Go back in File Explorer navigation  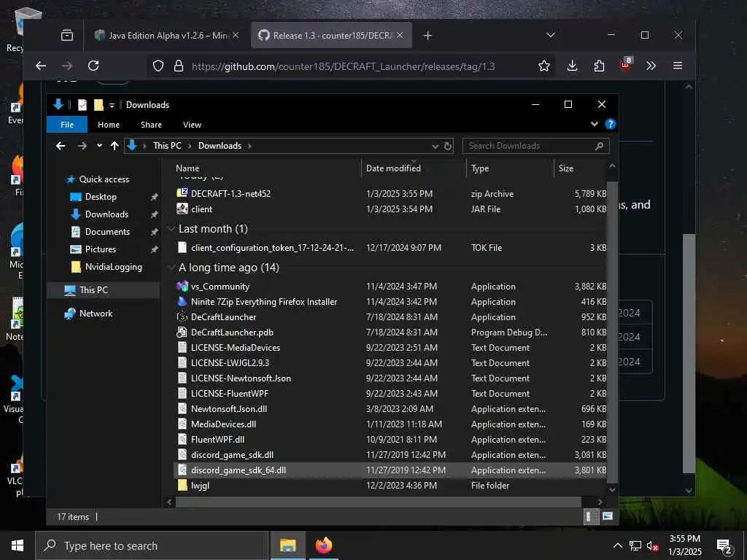pos(61,146)
